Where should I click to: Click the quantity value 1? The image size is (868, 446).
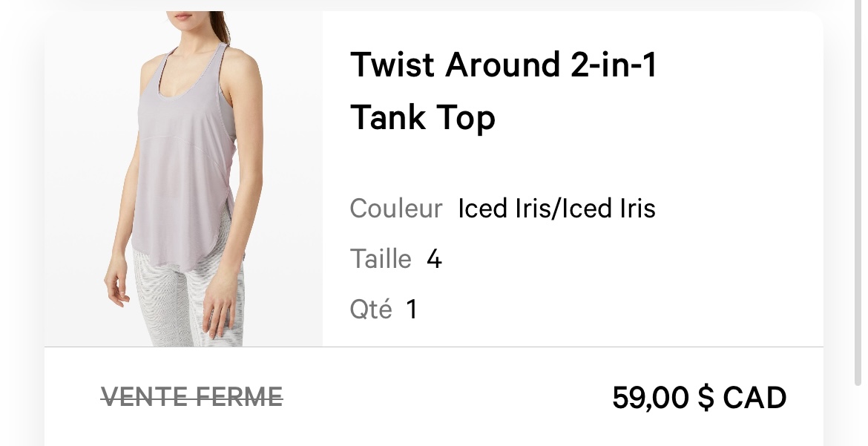click(411, 309)
